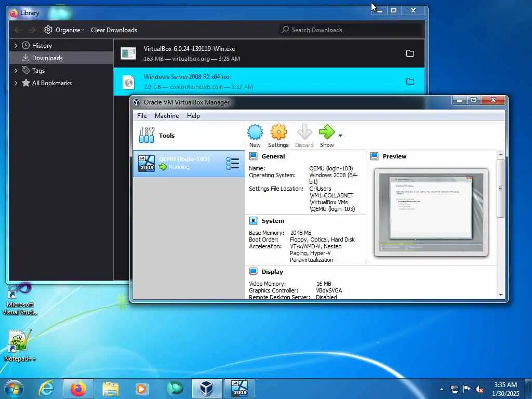The height and width of the screenshot is (399, 532).
Task: Click the taskbar clock 3:35 AM
Action: coord(506,389)
